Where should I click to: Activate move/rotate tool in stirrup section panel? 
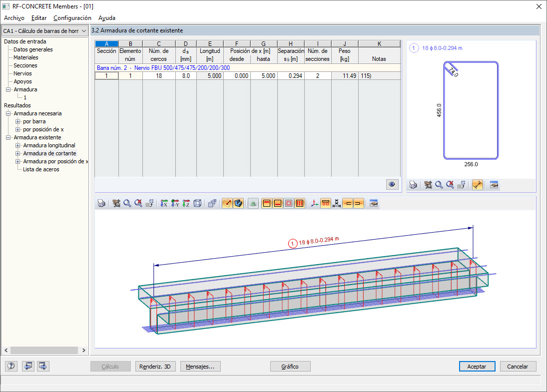click(x=428, y=185)
